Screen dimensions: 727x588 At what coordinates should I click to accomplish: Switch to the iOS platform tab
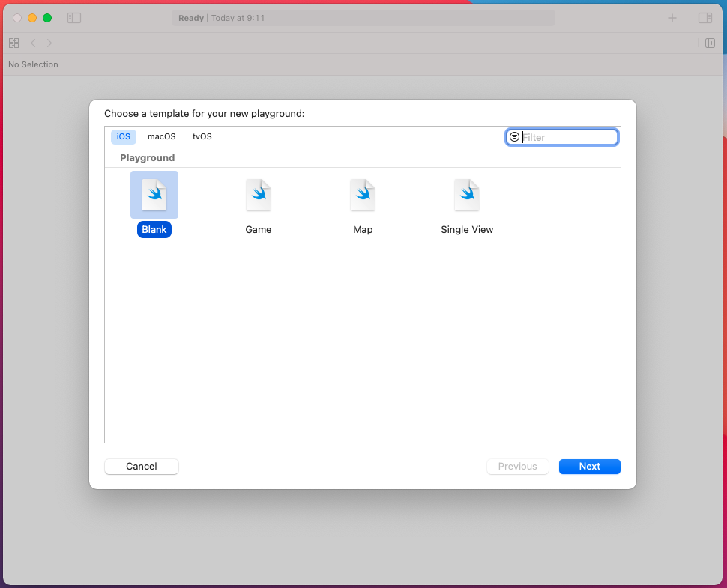click(x=124, y=136)
